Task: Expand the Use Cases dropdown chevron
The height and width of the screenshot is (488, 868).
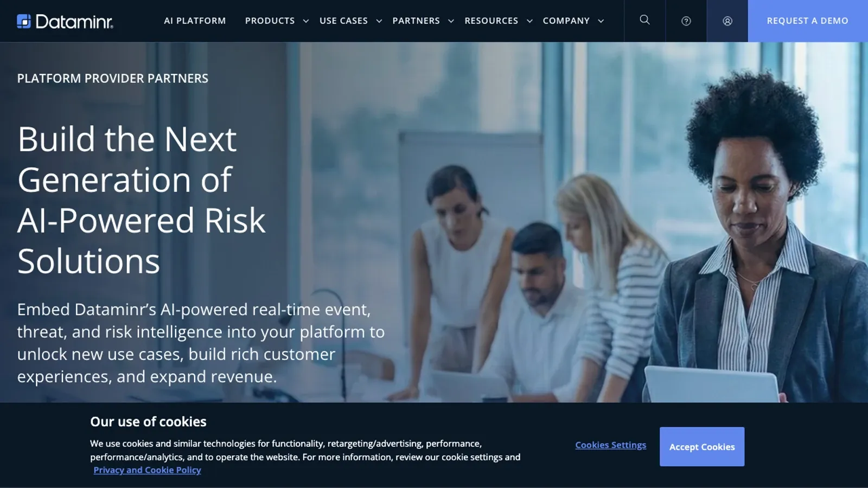Action: 379,21
